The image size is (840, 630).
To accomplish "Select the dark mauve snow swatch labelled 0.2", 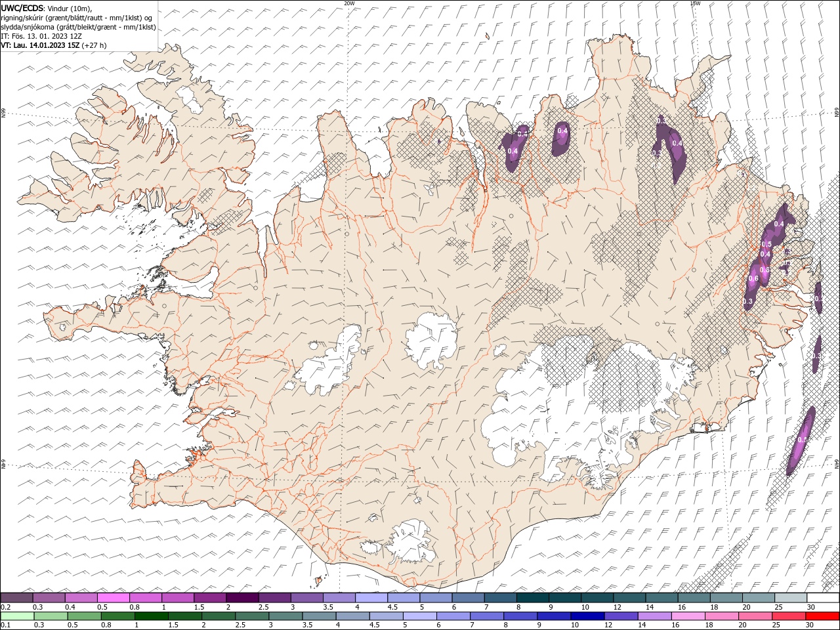I will pyautogui.click(x=17, y=598).
